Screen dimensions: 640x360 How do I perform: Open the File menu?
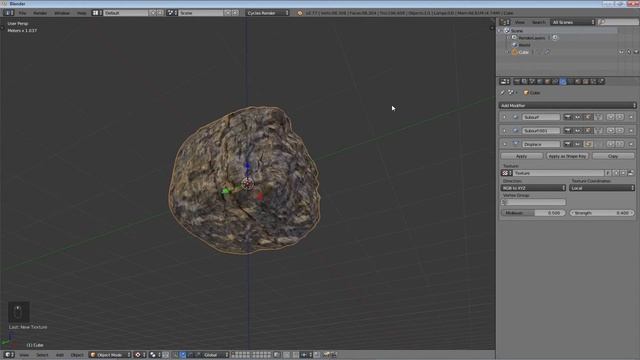(x=22, y=13)
